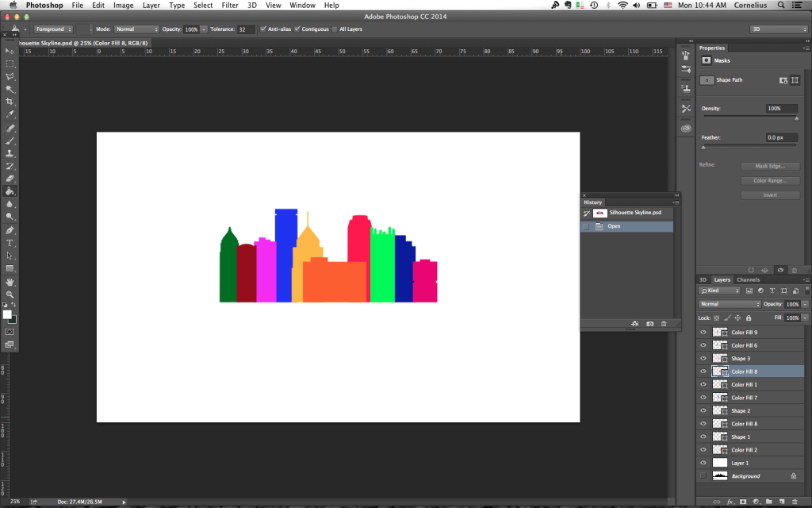Click the Mask Edge button
This screenshot has width=812, height=508.
point(769,165)
